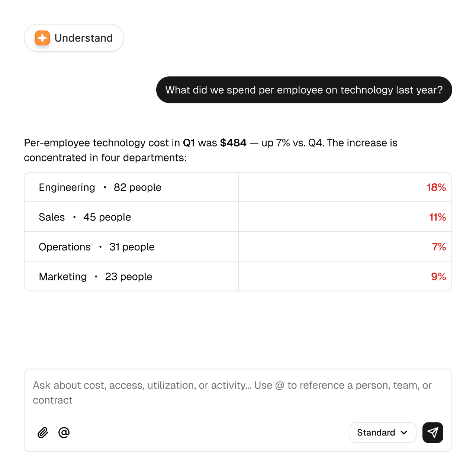Click the 18% Engineering increase value
This screenshot has width=476, height=476.
[x=436, y=187]
